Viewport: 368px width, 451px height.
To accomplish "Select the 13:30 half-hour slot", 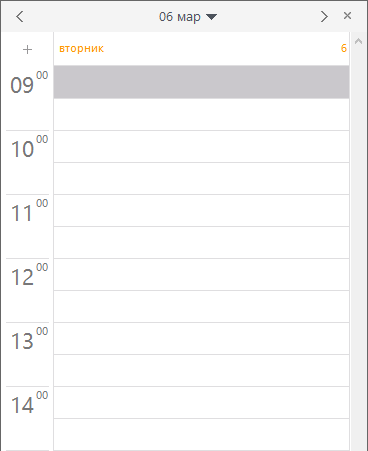I will pos(201,370).
